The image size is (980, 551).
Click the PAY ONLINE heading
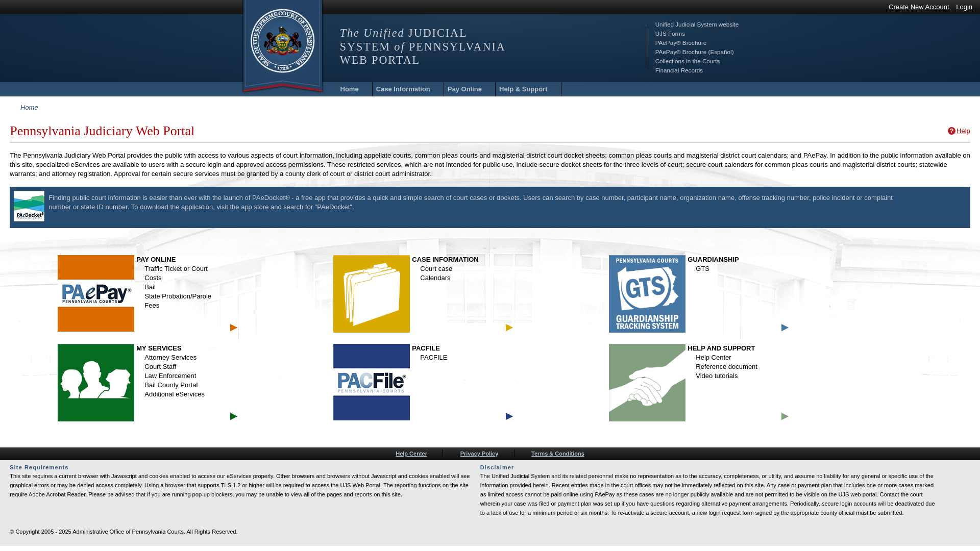[156, 260]
